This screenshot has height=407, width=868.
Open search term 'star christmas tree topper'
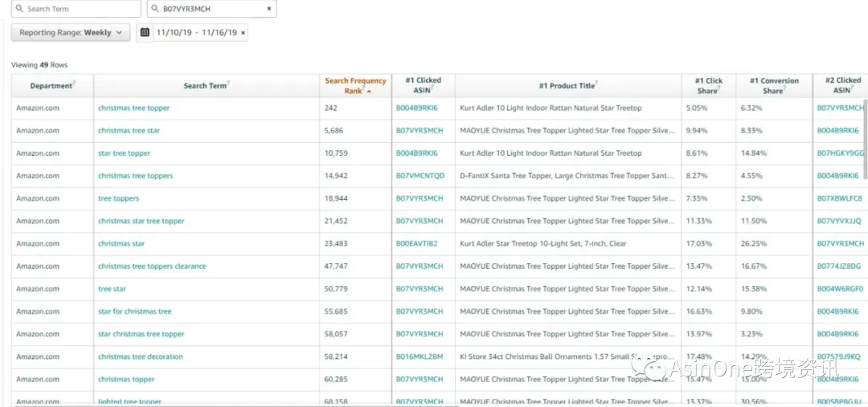(141, 334)
